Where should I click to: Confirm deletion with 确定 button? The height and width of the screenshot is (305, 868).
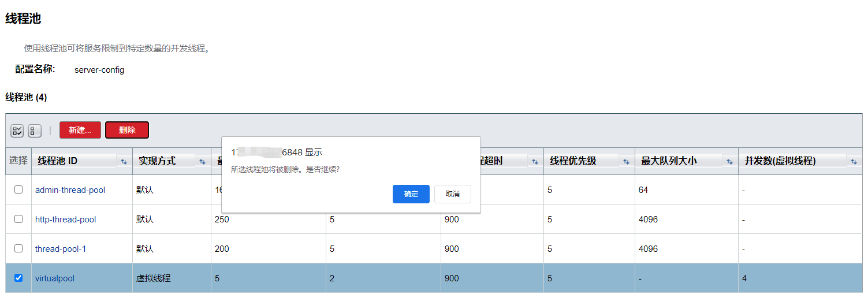click(411, 194)
